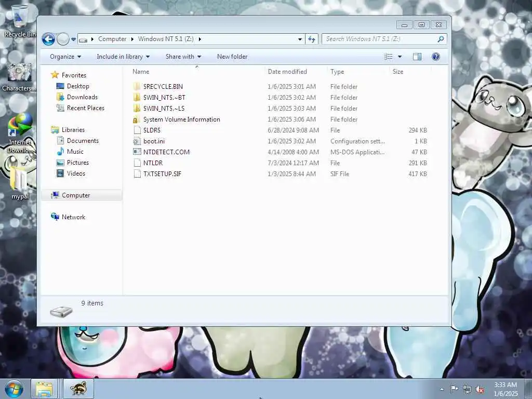
Task: Sort by Type column header
Action: click(x=337, y=72)
